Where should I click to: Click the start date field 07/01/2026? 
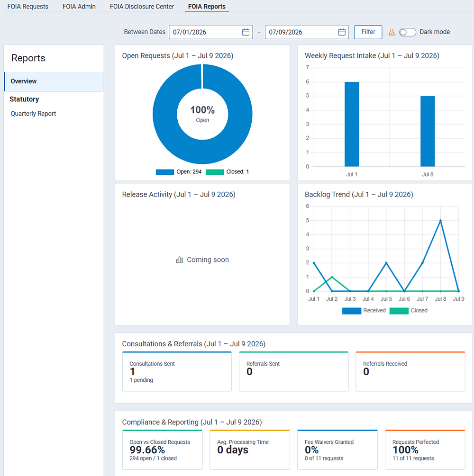[x=210, y=32]
